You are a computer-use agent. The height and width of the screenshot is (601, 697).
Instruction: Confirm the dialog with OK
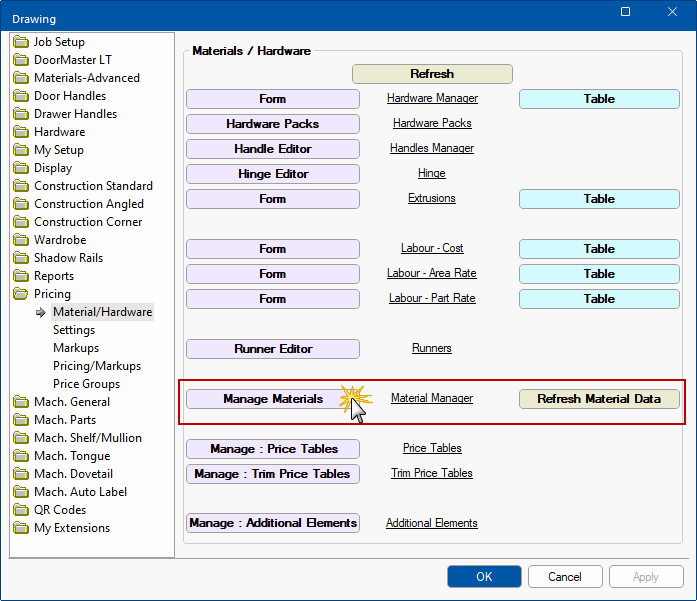484,576
